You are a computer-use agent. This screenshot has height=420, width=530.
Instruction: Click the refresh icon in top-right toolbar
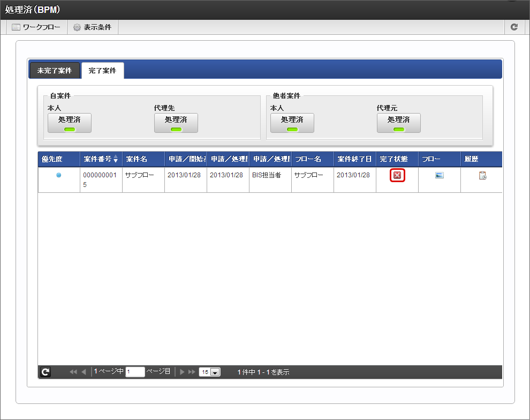click(x=514, y=27)
